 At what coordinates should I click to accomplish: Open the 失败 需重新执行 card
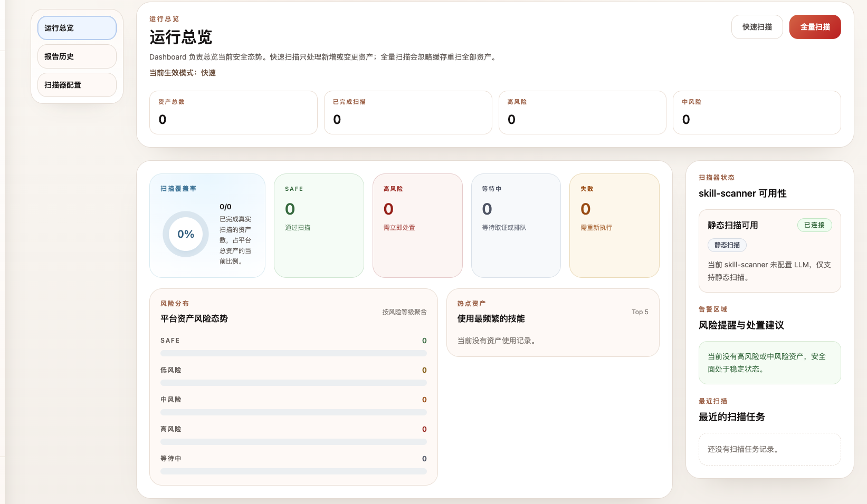614,226
